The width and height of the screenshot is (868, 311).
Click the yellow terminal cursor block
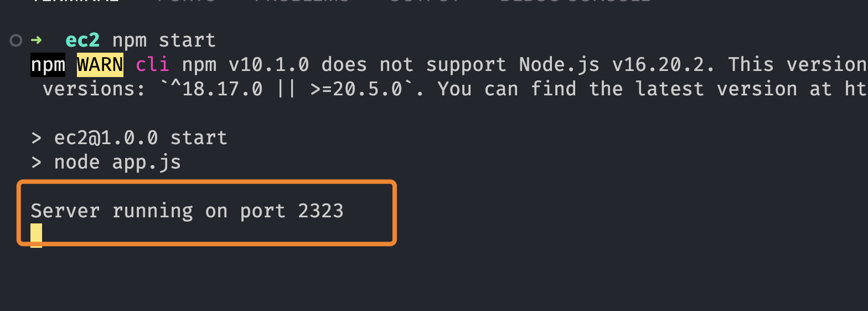click(36, 235)
